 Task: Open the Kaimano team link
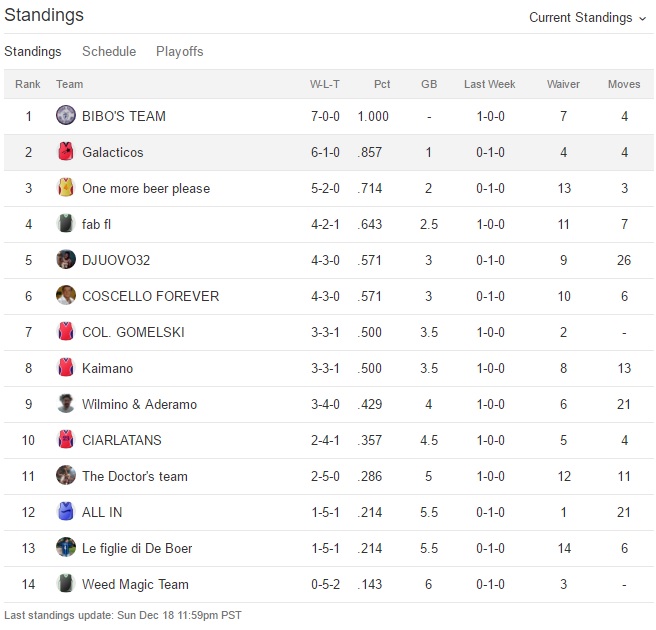click(x=108, y=368)
